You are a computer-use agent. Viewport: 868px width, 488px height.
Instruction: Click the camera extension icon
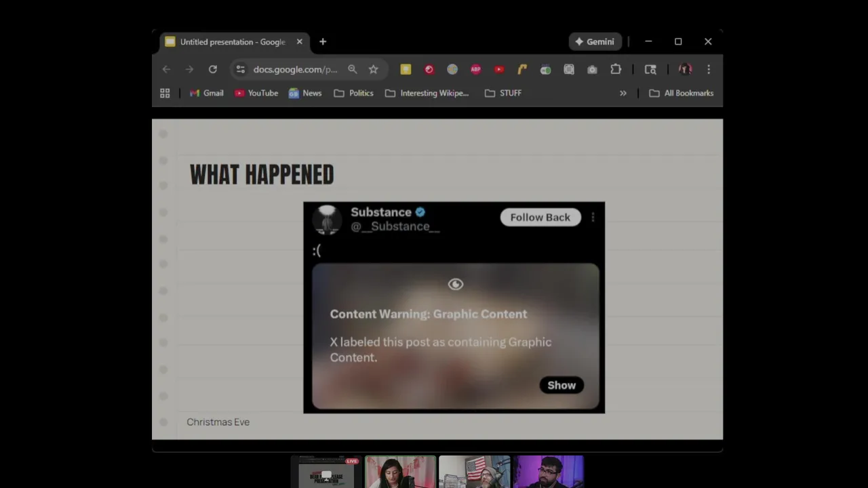[592, 69]
